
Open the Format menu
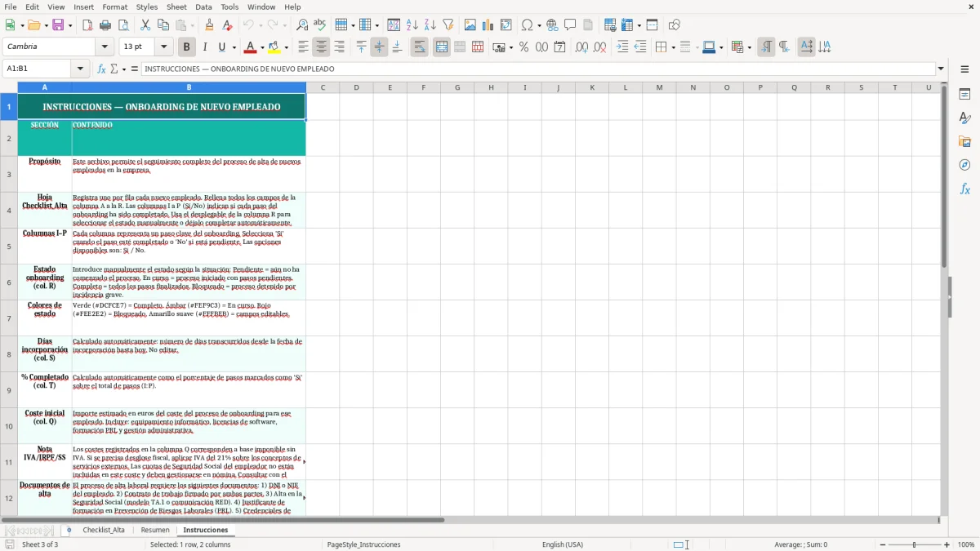[115, 7]
